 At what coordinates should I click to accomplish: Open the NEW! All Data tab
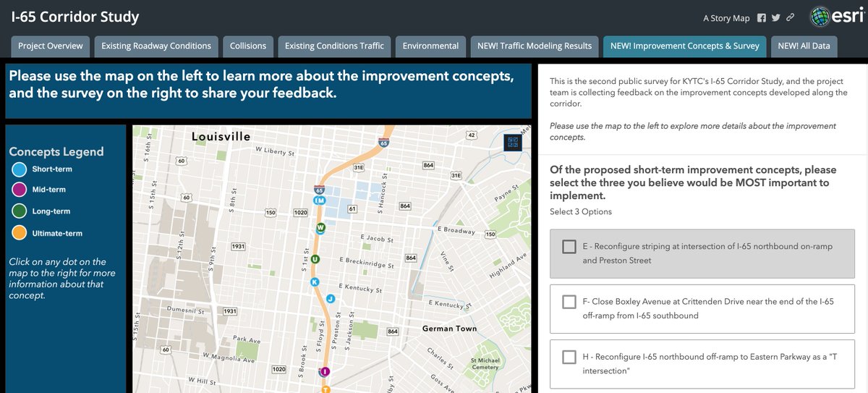(x=806, y=46)
